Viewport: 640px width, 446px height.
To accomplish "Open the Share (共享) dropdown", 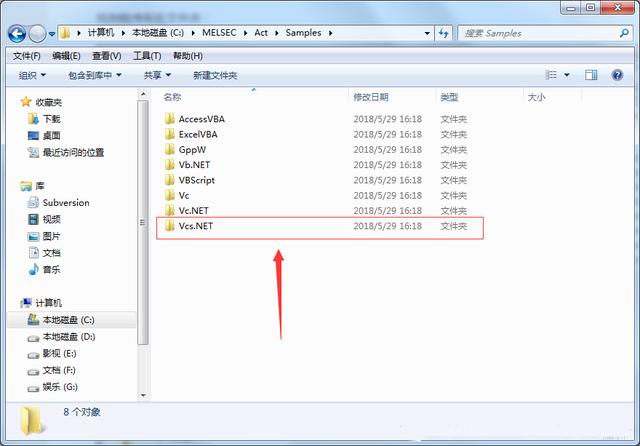I will [x=156, y=75].
